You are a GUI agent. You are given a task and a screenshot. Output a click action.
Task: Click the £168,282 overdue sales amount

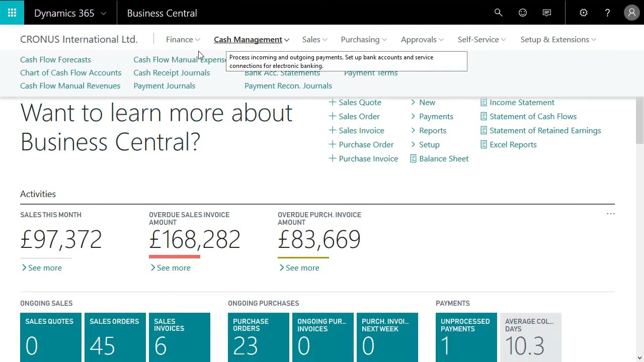coord(195,239)
